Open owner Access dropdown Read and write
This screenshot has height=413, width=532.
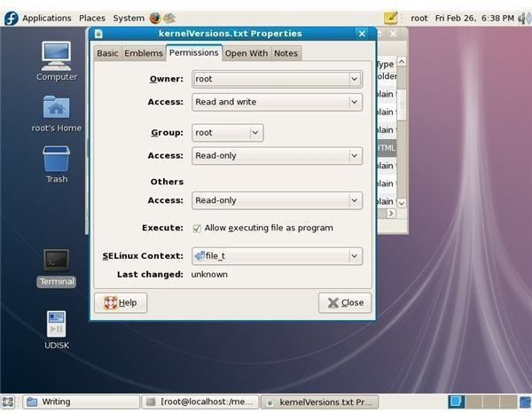coord(277,102)
